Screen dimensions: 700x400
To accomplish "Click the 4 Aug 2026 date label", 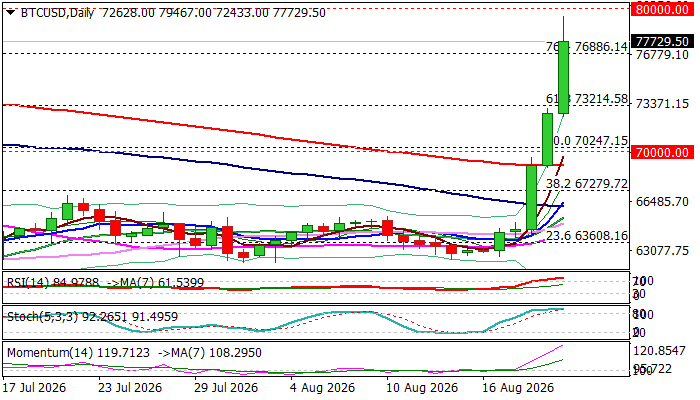I will (322, 388).
